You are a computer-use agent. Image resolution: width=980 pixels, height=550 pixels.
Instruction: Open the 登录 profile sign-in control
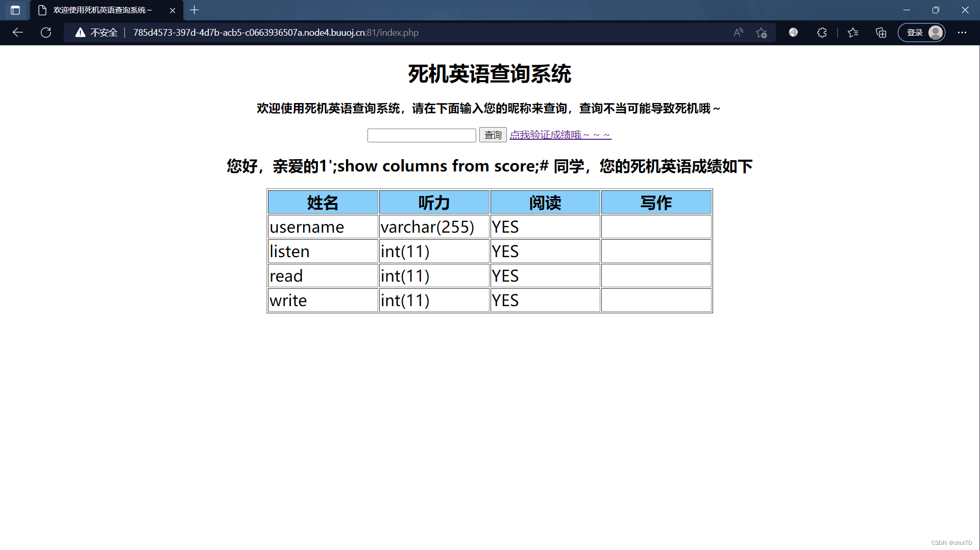[x=915, y=32]
